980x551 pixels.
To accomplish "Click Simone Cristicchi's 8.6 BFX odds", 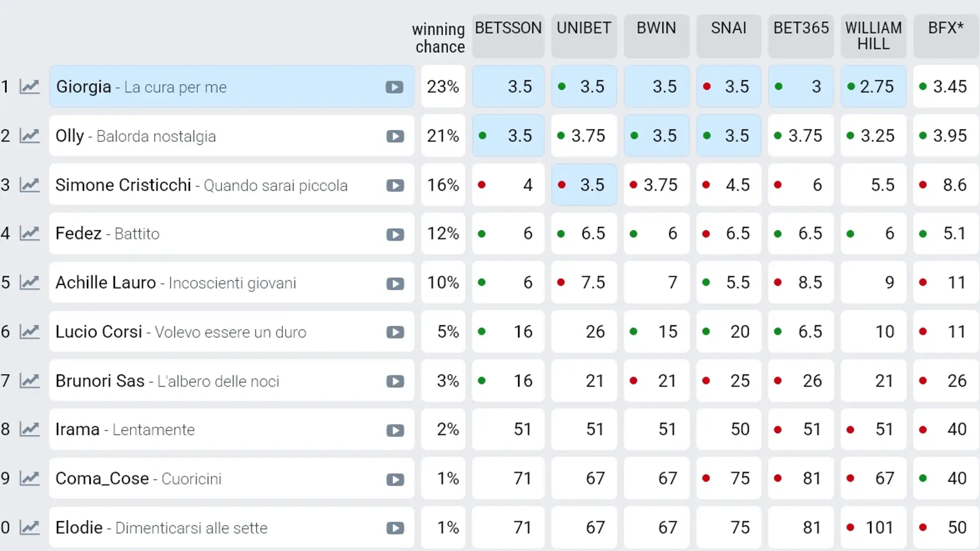I will click(x=945, y=185).
